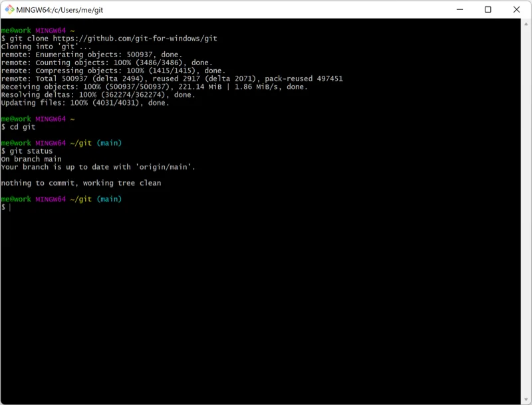532x405 pixels.
Task: Click the 'On branch main' output line
Action: 33,158
